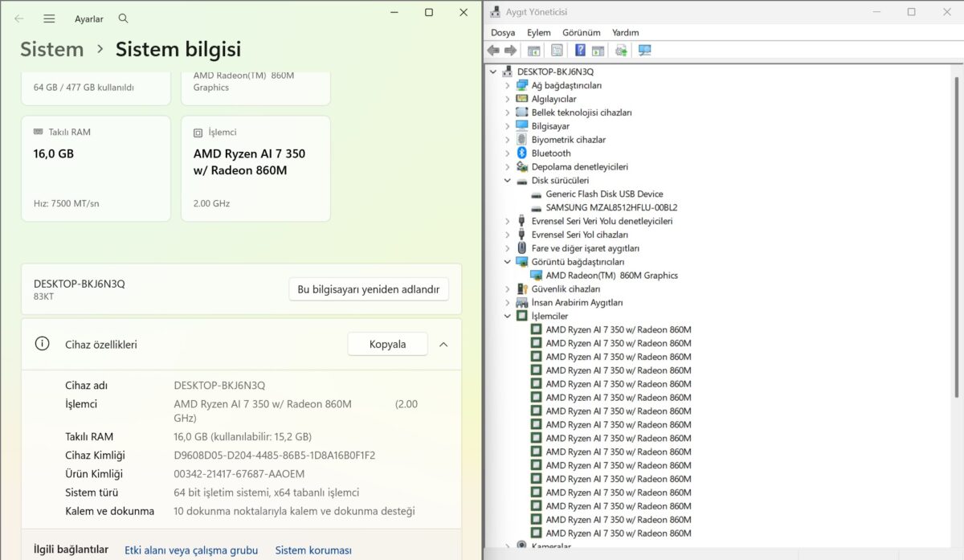Click Bu bilgisayarı yeniden adlandır button
Viewport: 964px width, 560px height.
[369, 289]
